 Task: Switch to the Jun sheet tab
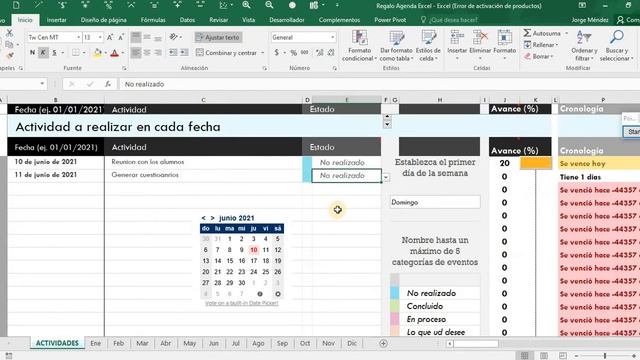pos(213,343)
